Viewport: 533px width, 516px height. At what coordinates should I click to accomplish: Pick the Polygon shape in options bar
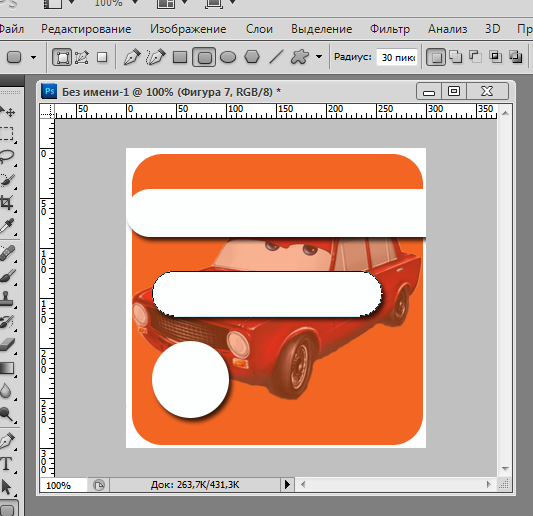[252, 57]
